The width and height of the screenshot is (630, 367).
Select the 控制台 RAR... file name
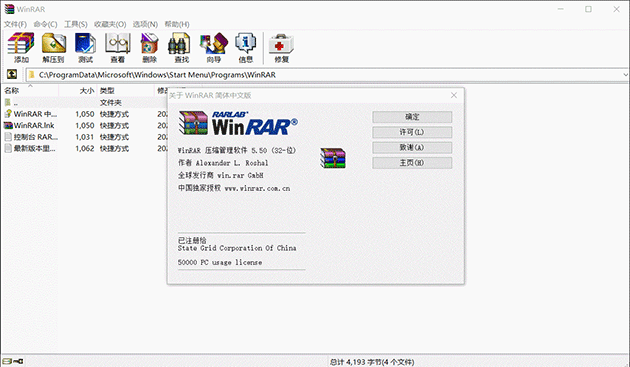[x=36, y=137]
